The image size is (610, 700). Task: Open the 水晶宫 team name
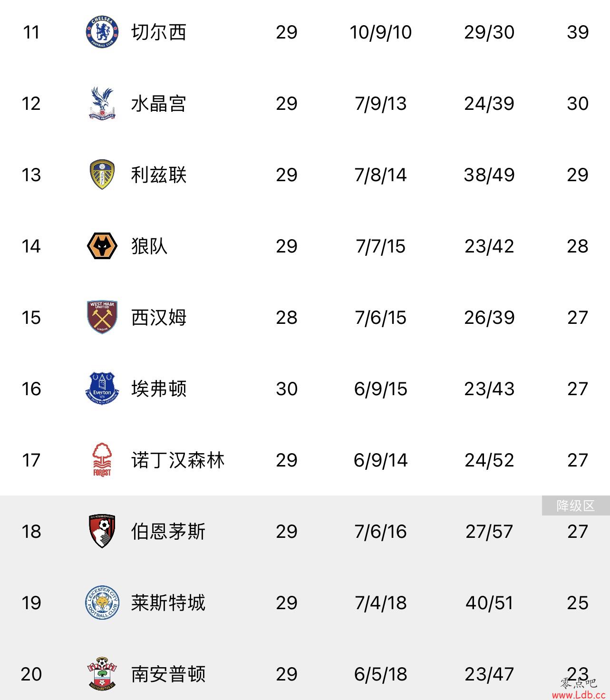(x=159, y=103)
